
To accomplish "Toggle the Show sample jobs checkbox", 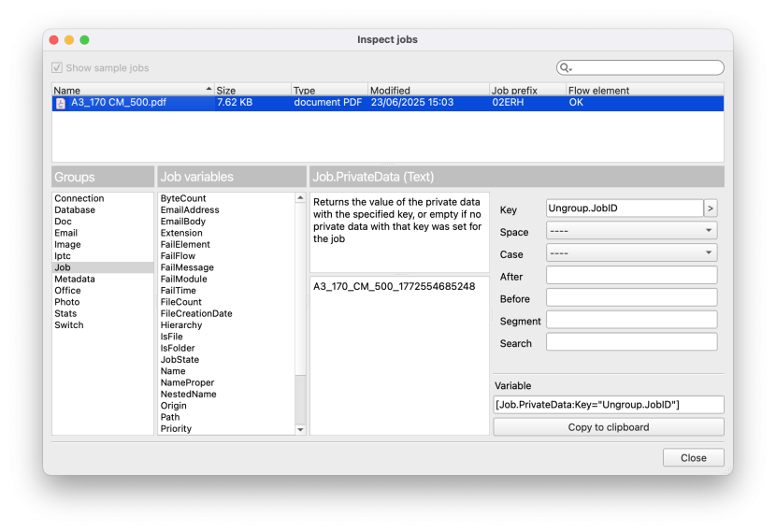I will click(57, 68).
